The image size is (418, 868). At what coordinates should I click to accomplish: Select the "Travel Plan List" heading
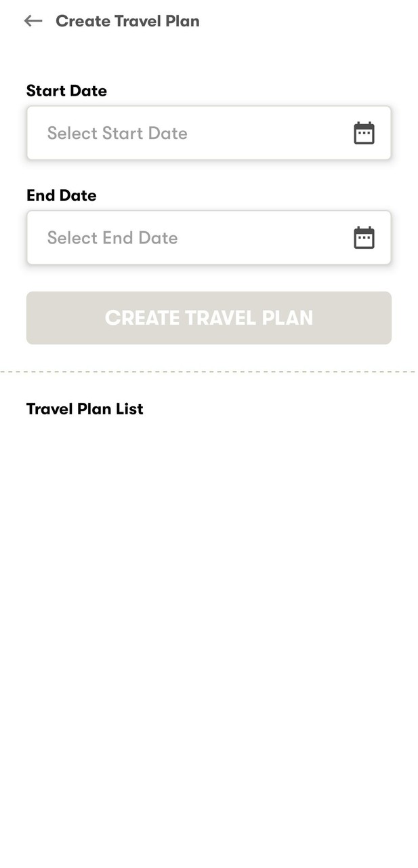(85, 409)
